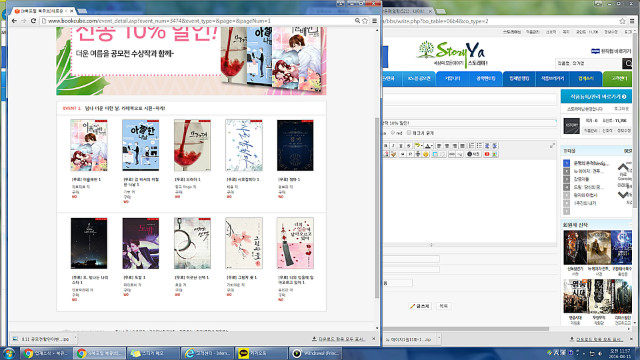Insert a numbered list in editor

click(x=471, y=146)
